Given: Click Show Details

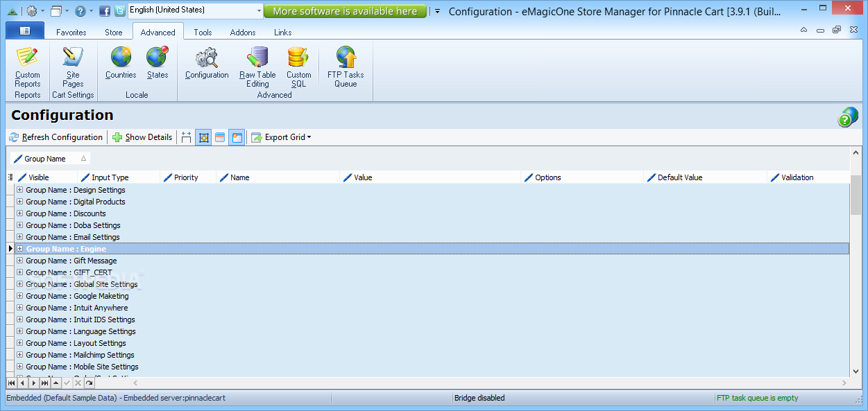Looking at the screenshot, I should 142,137.
